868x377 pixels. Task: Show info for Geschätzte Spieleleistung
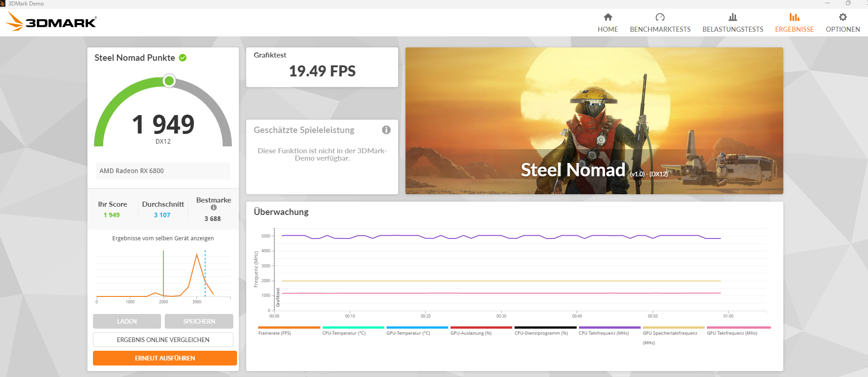[x=386, y=130]
